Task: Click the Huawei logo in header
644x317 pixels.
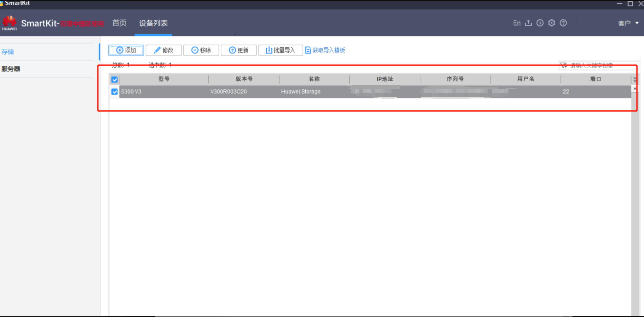Action: click(x=9, y=23)
